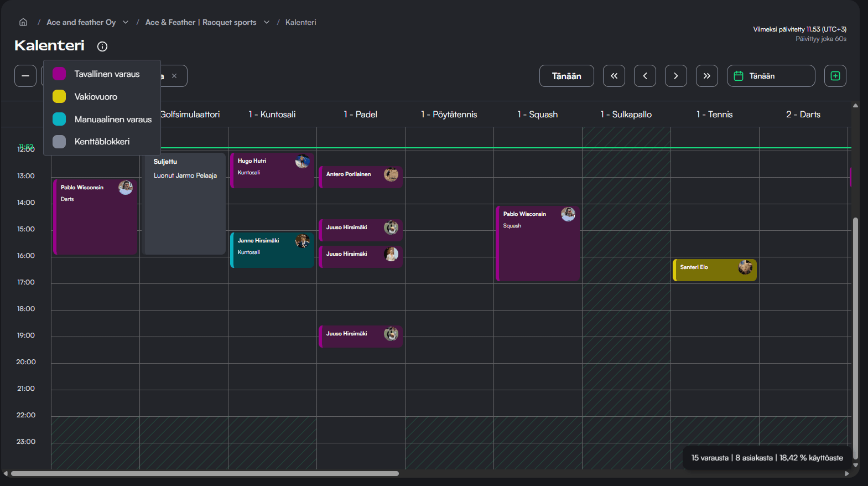The width and height of the screenshot is (868, 486).
Task: Click the horizontal scrollbar at bottom
Action: point(205,474)
